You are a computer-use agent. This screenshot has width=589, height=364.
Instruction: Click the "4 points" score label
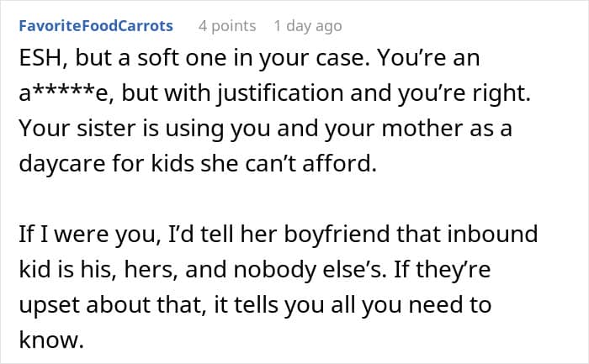(227, 25)
